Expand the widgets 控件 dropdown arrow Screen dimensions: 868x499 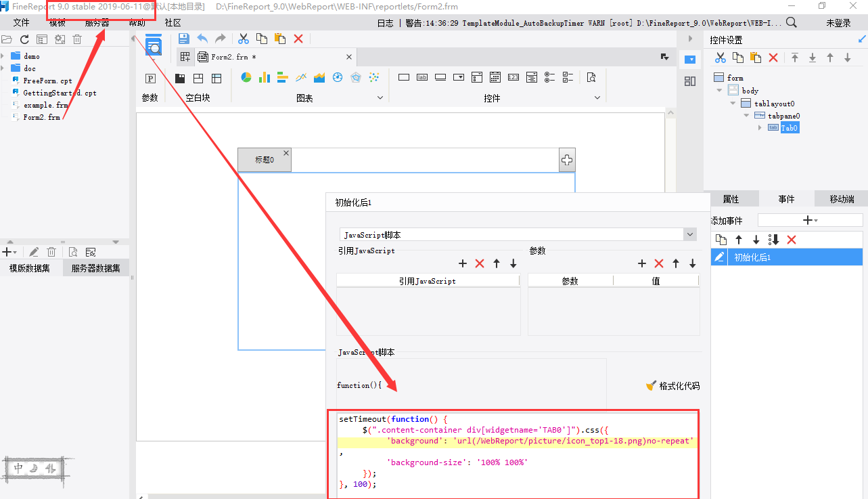pos(597,98)
